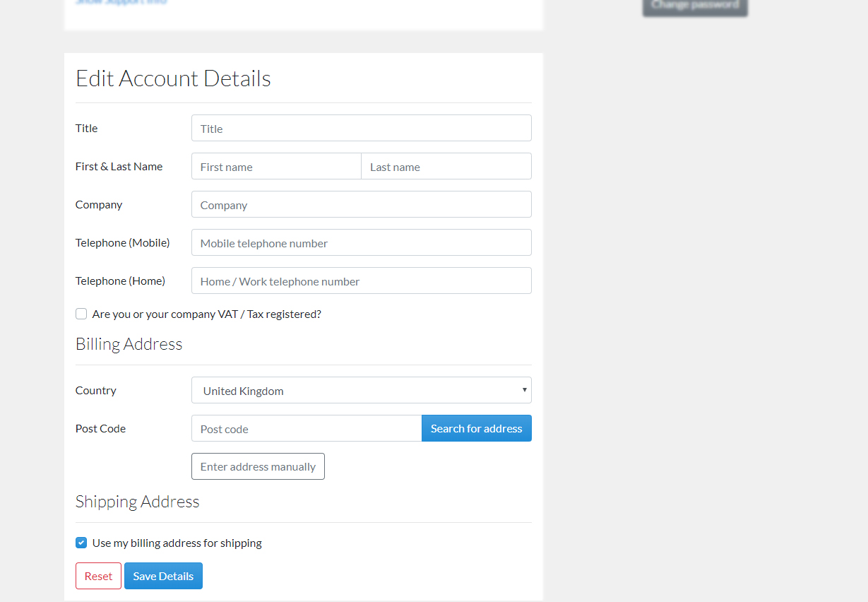Click the red Reset button
868x602 pixels.
coord(98,577)
